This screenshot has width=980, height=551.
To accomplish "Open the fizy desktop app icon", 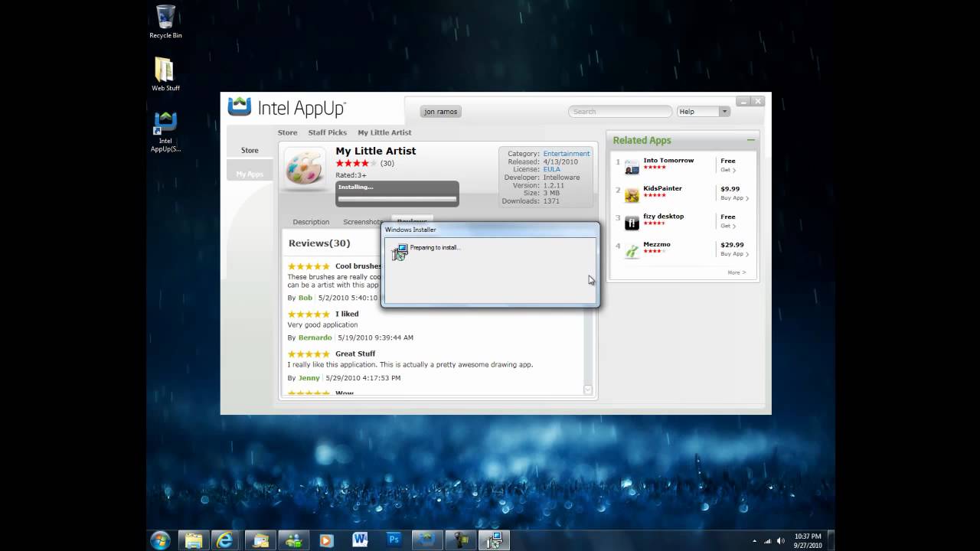I will 632,223.
